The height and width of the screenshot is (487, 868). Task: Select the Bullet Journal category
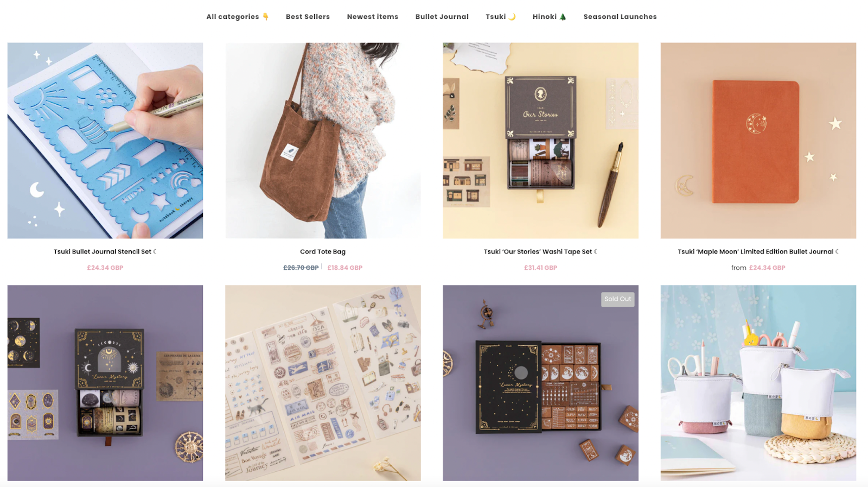click(x=442, y=17)
